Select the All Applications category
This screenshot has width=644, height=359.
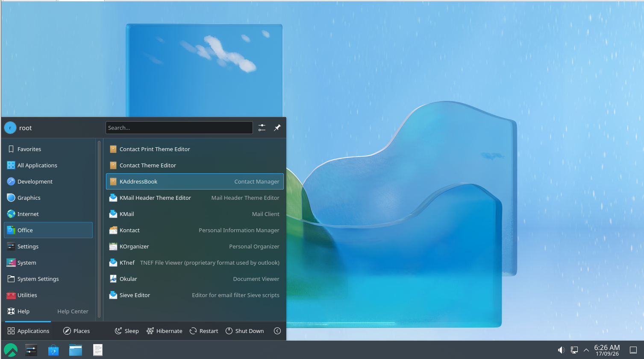click(48, 165)
